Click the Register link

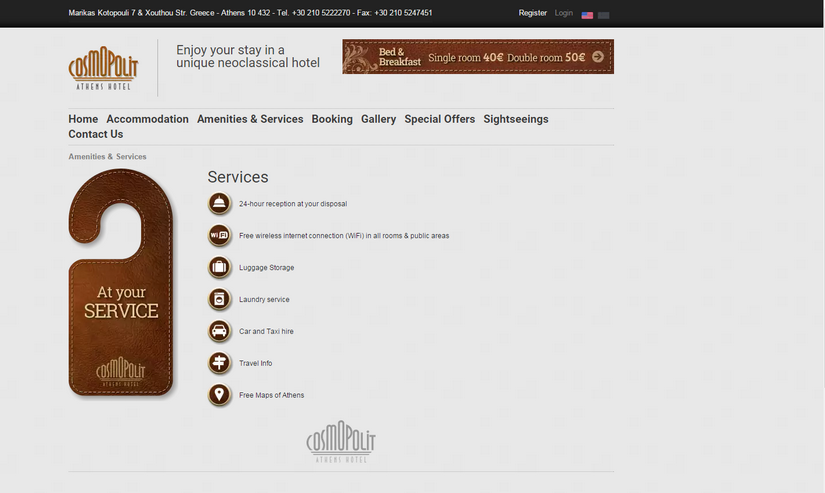[532, 13]
